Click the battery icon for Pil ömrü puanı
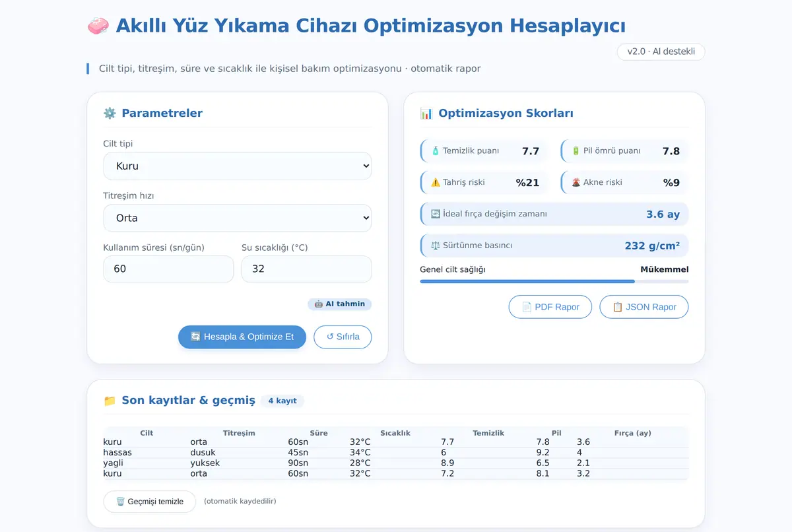 (x=576, y=150)
